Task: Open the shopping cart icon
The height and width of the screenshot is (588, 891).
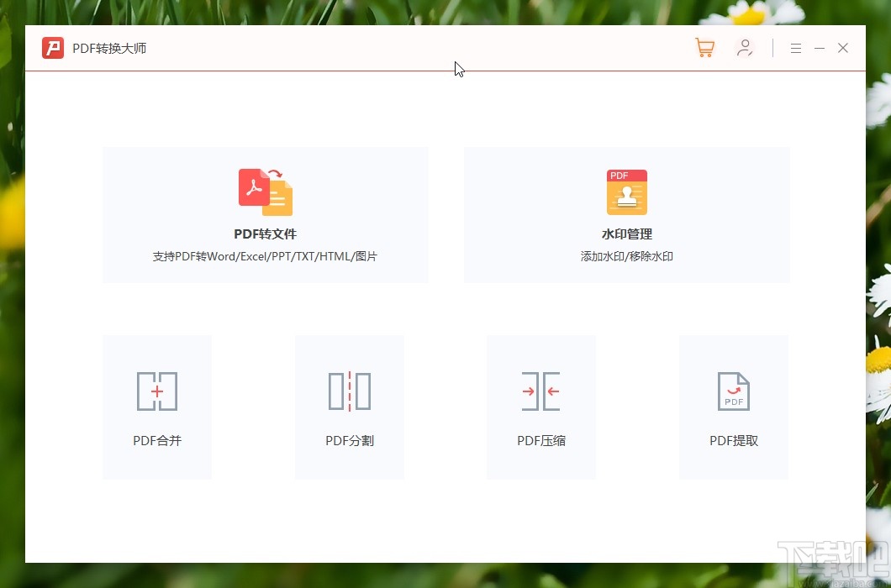Action: pyautogui.click(x=704, y=48)
